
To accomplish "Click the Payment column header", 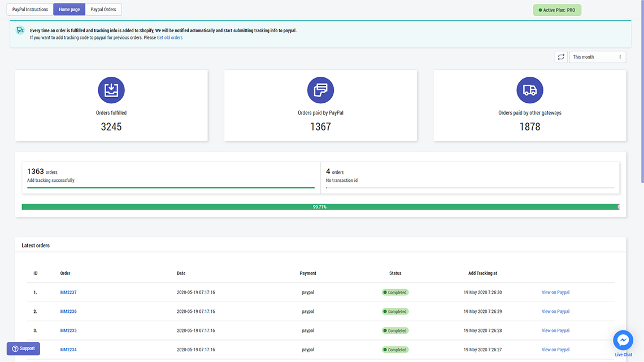I will (308, 273).
